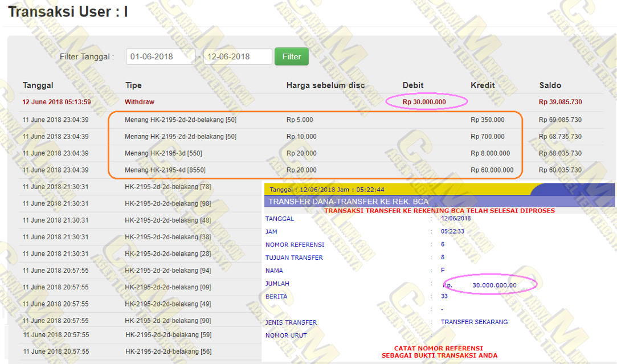Click the Rp 8.000.000 kredit amount
Viewport: 617px width, 364px height.
[x=490, y=153]
